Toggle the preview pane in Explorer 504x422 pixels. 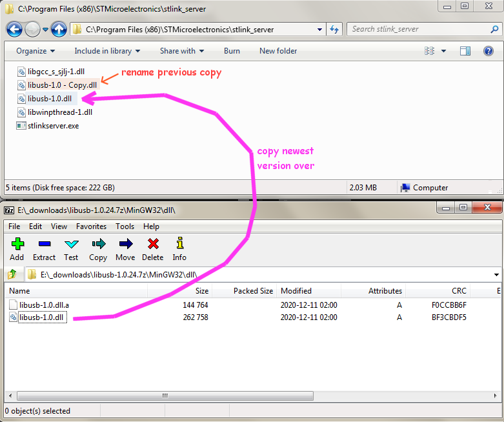465,51
